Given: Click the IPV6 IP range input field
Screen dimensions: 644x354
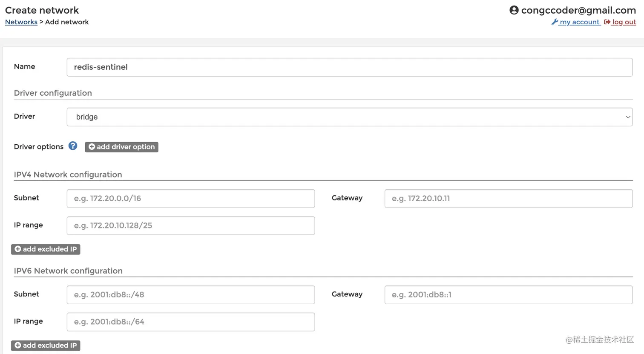Looking at the screenshot, I should (x=191, y=322).
